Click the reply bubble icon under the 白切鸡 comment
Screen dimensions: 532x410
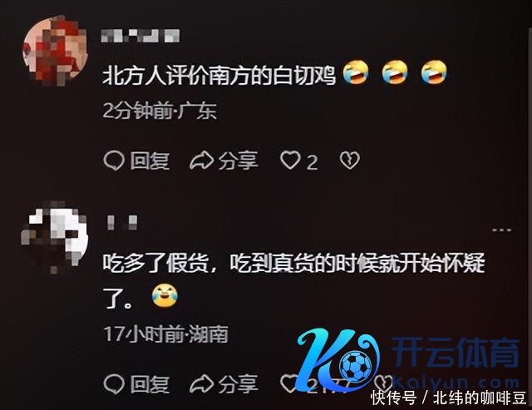point(114,161)
